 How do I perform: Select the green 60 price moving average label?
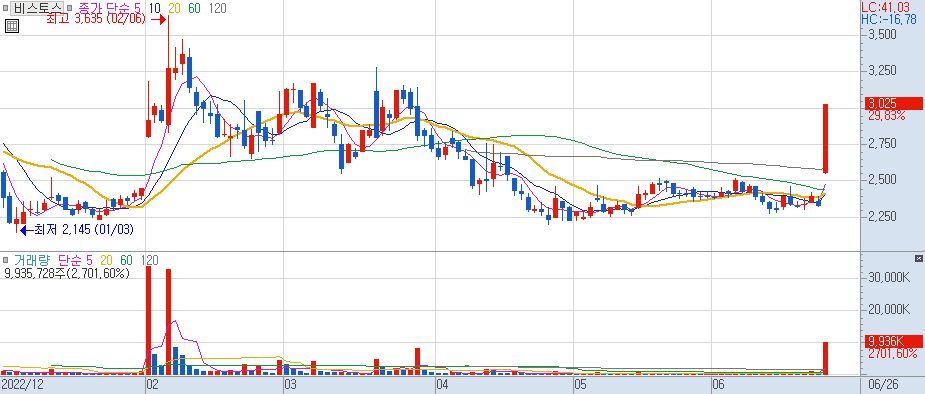[194, 8]
